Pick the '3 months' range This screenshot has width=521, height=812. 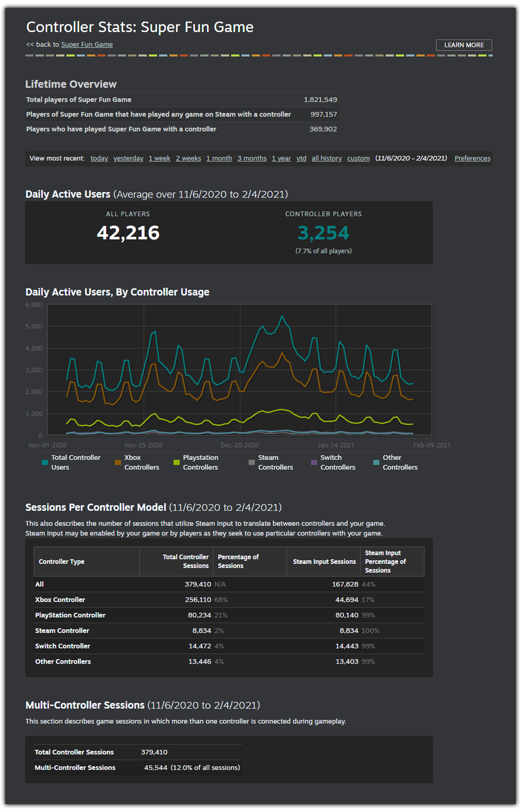(x=252, y=158)
